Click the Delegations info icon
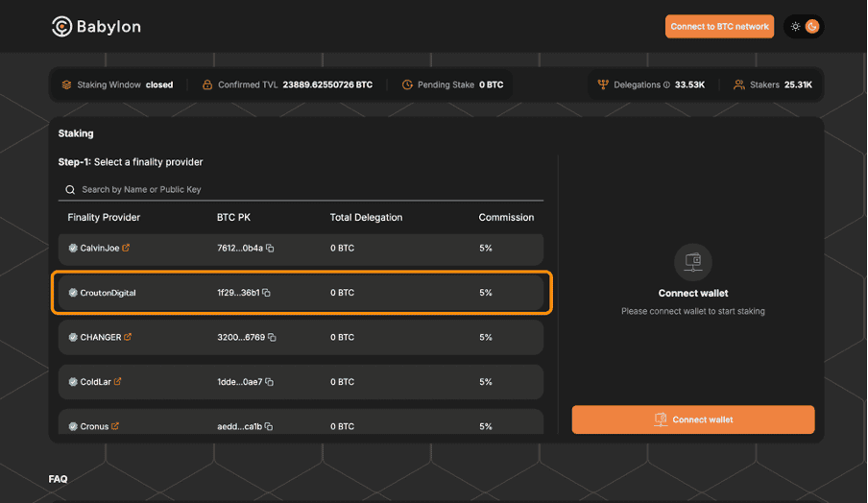Viewport: 868px width, 503px height. click(667, 84)
